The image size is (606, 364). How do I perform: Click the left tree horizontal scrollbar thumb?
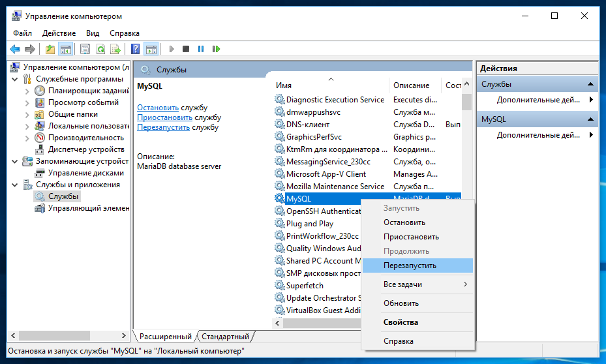pyautogui.click(x=55, y=335)
